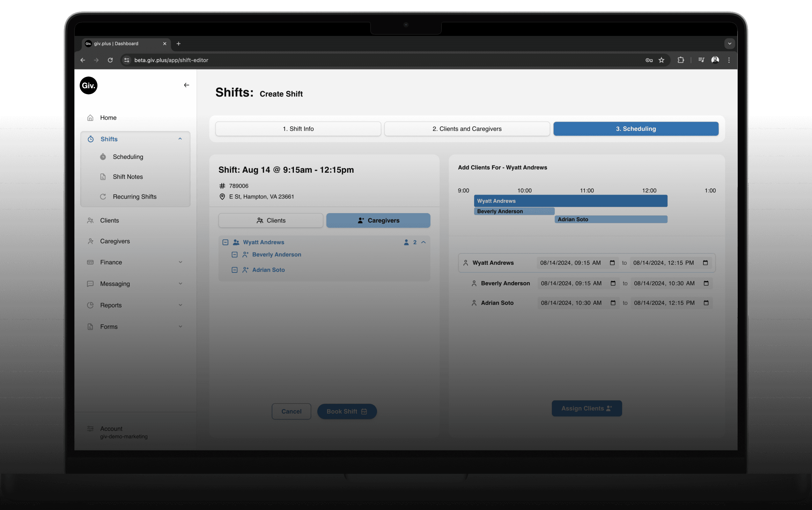Open calendar picker for Adrian Soto end time
The width and height of the screenshot is (812, 510).
pos(706,303)
